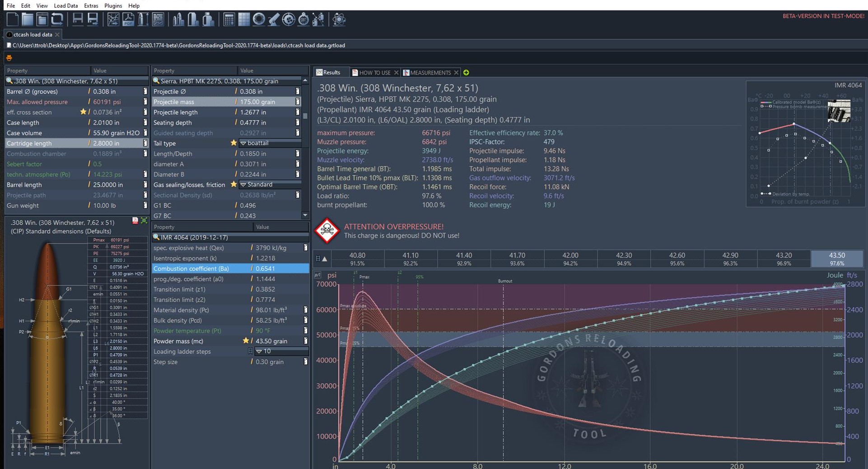Switch to the MEASUREMENTS tab
The width and height of the screenshot is (868, 469).
[x=430, y=72]
